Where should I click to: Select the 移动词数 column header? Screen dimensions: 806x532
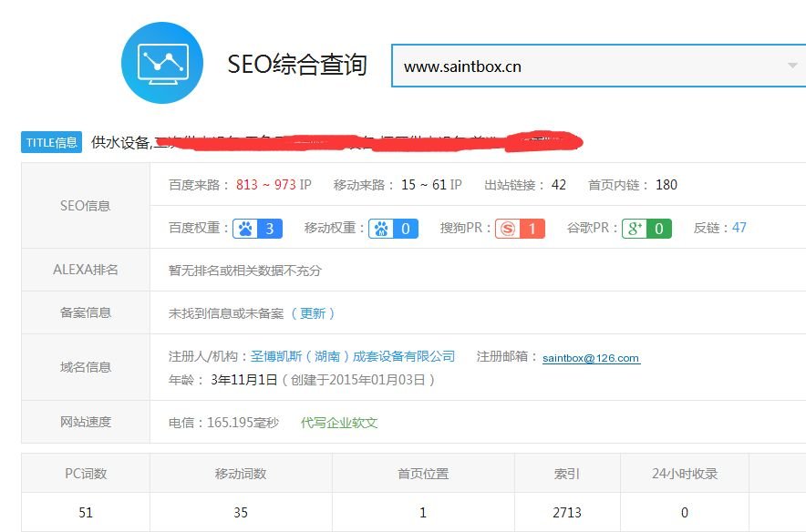click(x=241, y=474)
